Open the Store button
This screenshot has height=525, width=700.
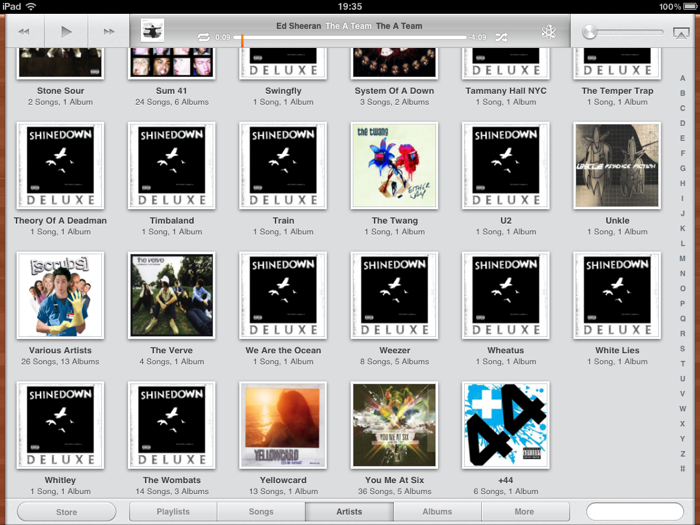pyautogui.click(x=67, y=512)
